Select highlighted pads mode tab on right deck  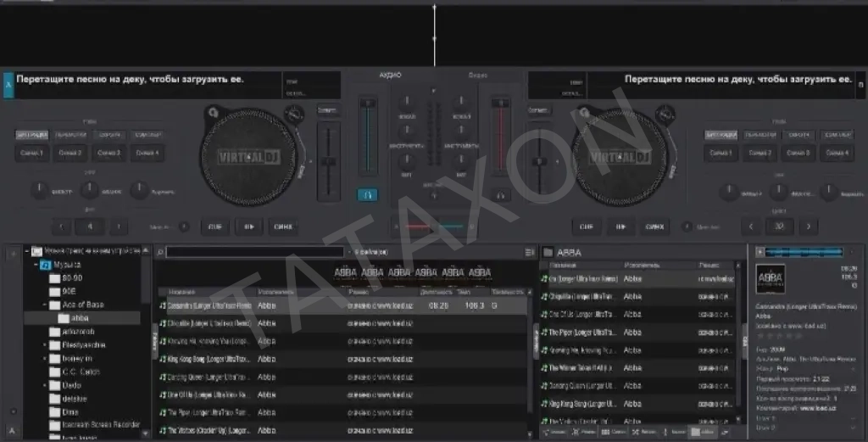(721, 135)
